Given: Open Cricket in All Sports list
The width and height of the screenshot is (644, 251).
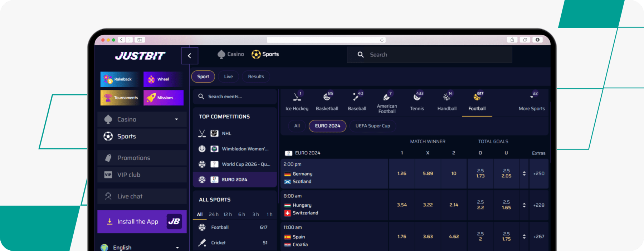Looking at the screenshot, I should coord(235,243).
